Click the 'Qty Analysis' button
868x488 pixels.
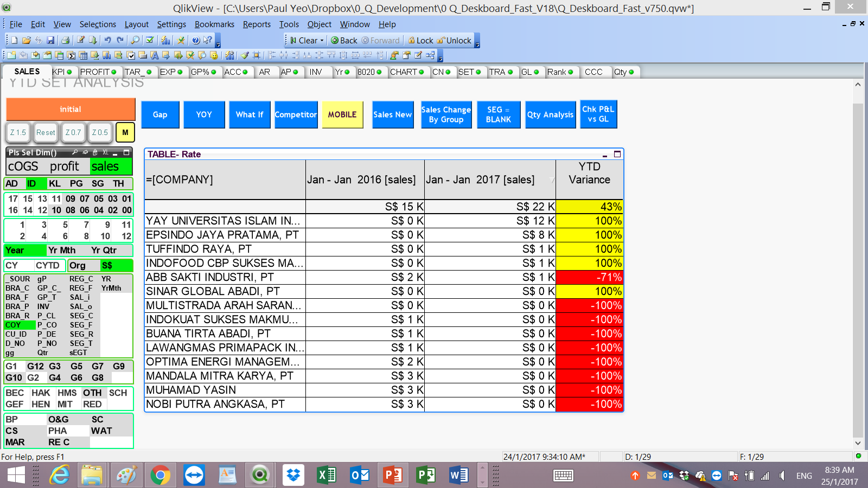(550, 114)
